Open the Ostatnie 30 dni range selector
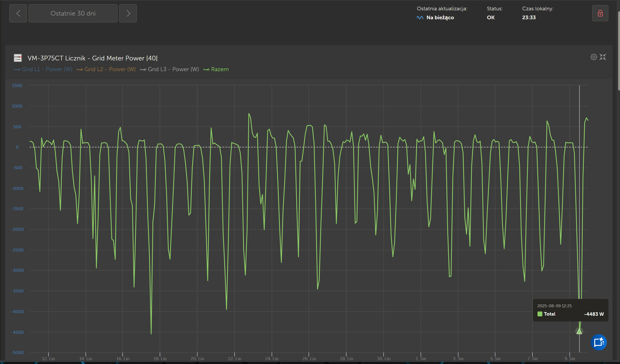The width and height of the screenshot is (620, 364). pos(73,14)
